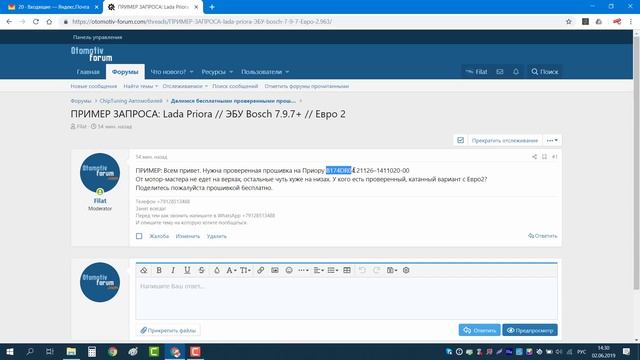The image size is (640, 360).
Task: Expand the Отслеживаемое dropdown
Action: point(185,86)
